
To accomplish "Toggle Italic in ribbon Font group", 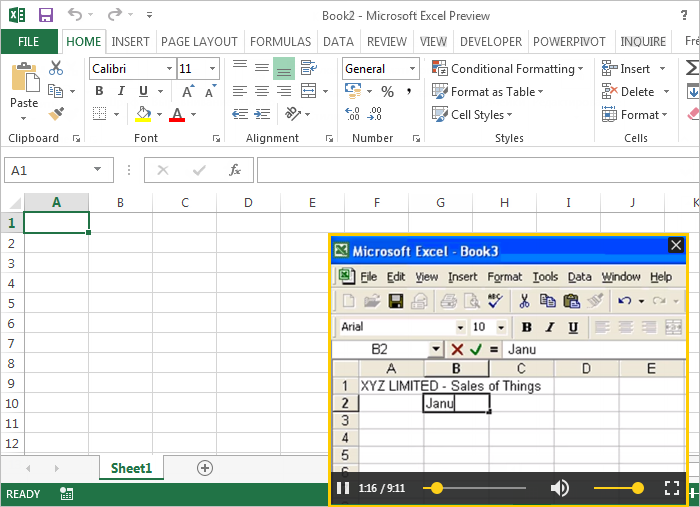I will (121, 91).
